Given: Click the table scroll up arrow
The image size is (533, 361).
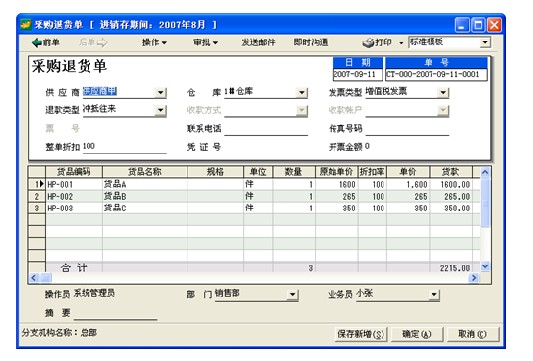Looking at the screenshot, I should point(485,172).
